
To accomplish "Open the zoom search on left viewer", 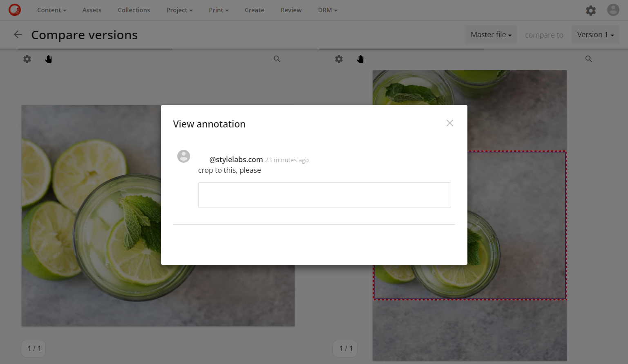I will [x=277, y=59].
